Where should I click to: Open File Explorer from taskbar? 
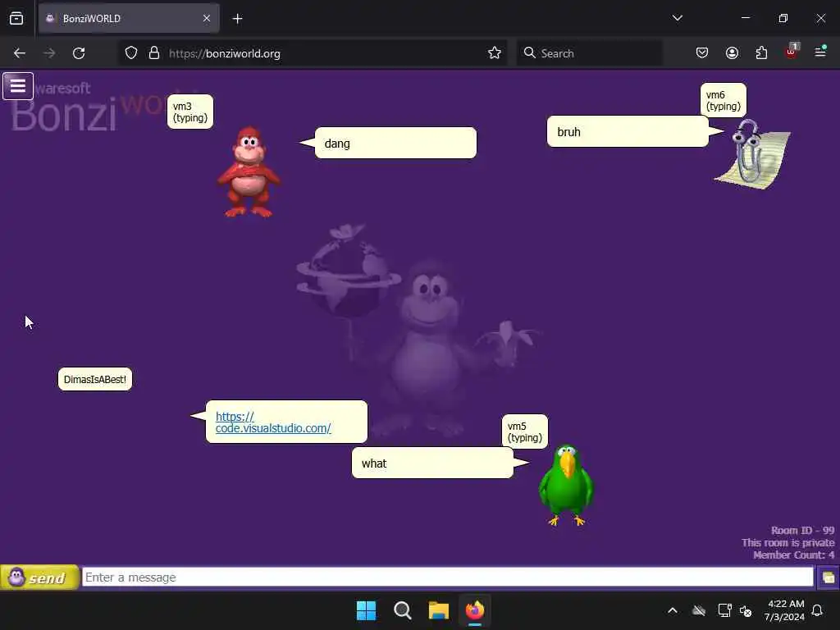coord(439,610)
